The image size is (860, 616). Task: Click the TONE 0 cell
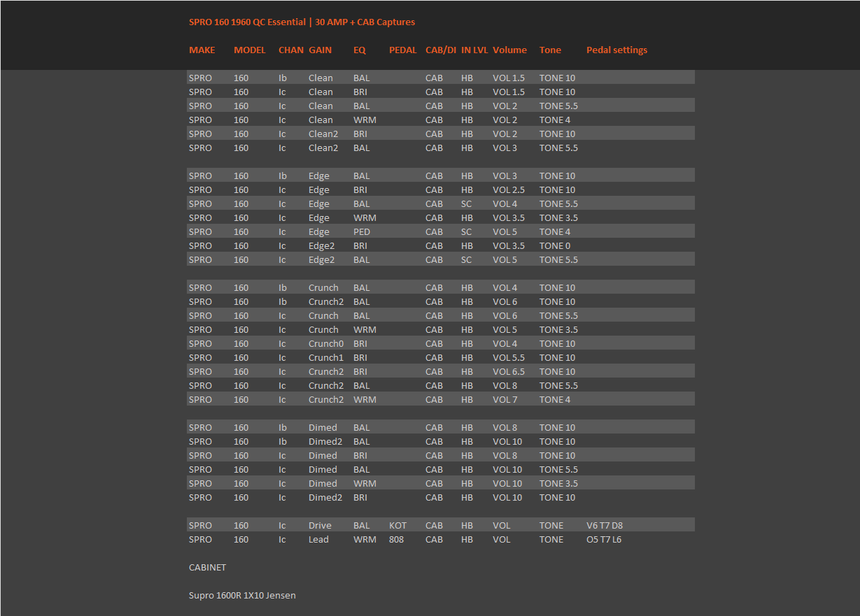pos(555,246)
